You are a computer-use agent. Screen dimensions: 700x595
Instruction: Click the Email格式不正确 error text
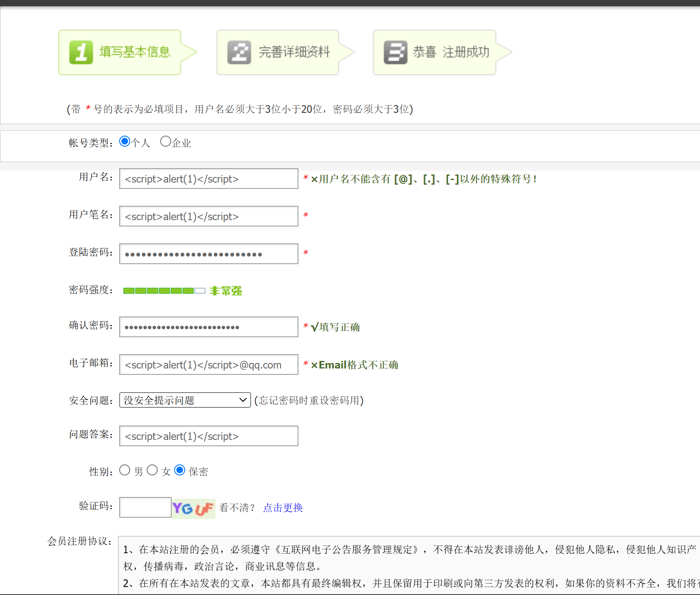(x=355, y=365)
